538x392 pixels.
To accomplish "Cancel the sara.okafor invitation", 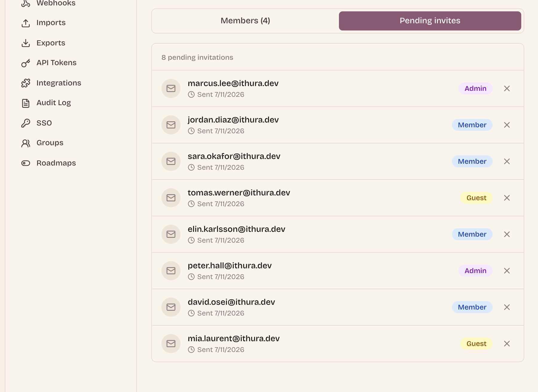I will click(507, 161).
